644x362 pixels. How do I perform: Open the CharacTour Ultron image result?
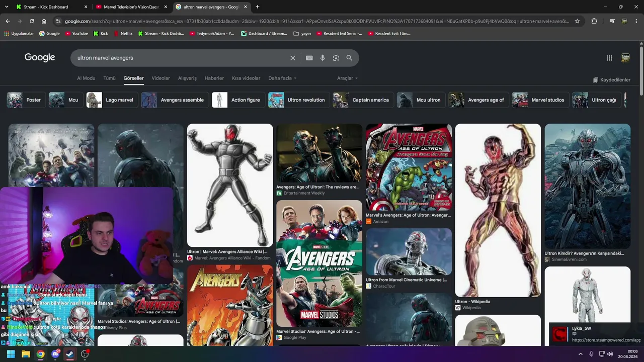point(409,251)
